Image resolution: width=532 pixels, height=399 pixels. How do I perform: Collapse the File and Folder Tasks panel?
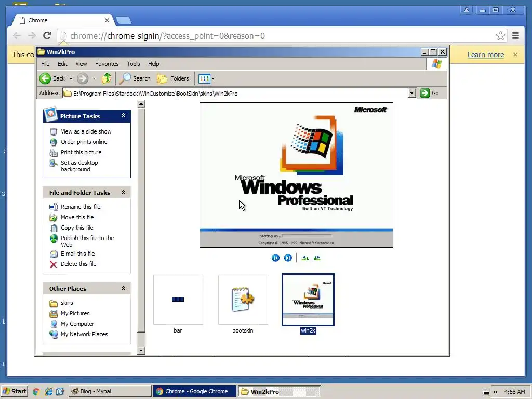[x=124, y=192]
